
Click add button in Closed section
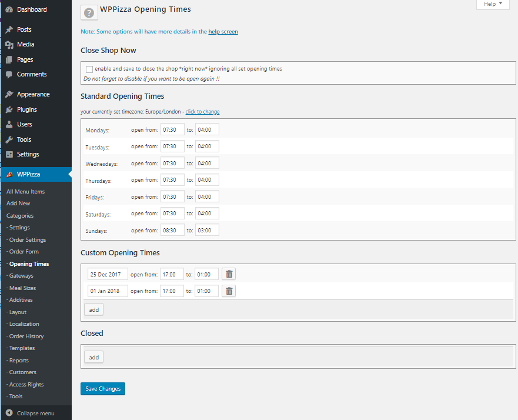click(x=93, y=357)
